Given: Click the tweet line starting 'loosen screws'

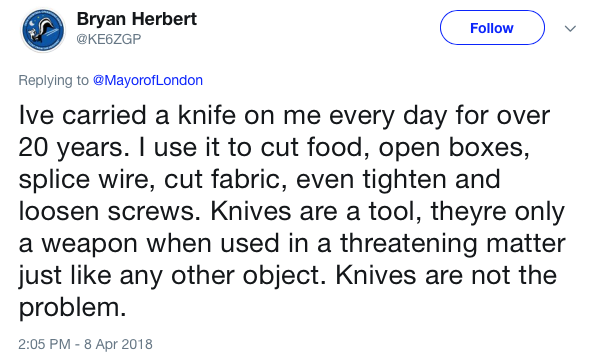Looking at the screenshot, I should [x=292, y=211].
